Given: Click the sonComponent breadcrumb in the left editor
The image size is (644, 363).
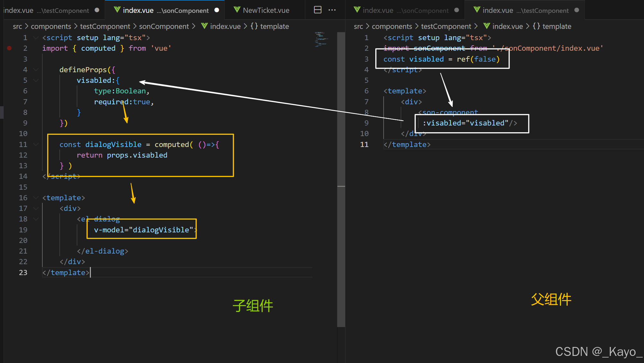Looking at the screenshot, I should click(x=164, y=26).
